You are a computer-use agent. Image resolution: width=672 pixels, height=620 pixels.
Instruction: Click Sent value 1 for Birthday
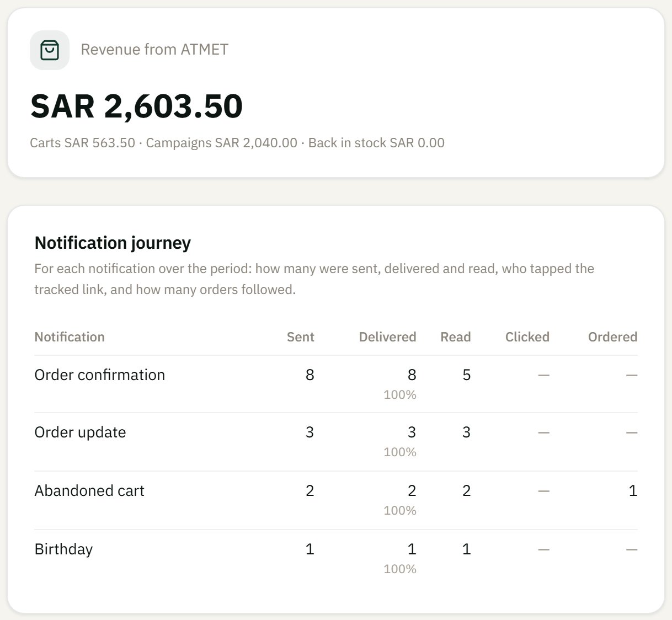pyautogui.click(x=310, y=549)
